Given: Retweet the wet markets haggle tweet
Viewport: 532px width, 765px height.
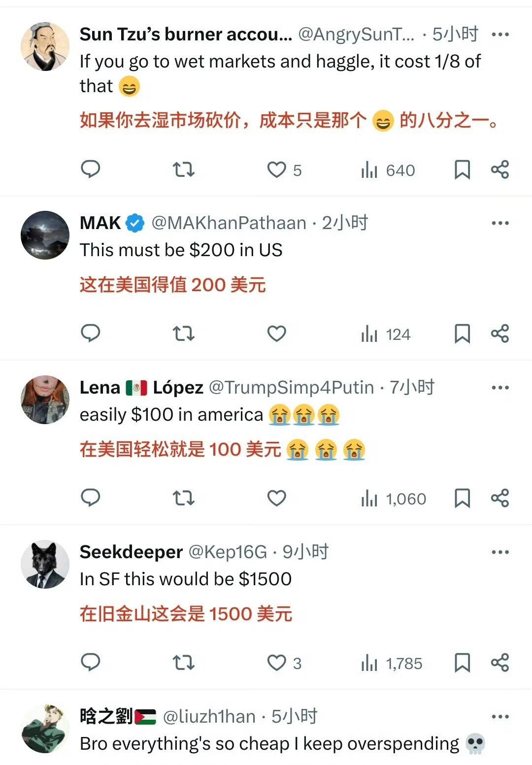Looking at the screenshot, I should [183, 170].
